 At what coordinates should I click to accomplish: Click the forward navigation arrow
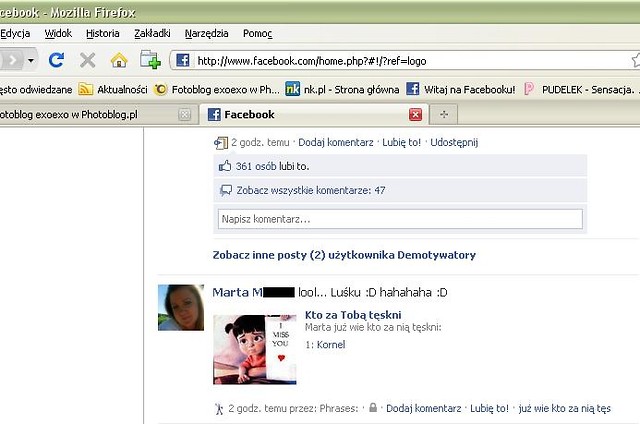pos(13,61)
